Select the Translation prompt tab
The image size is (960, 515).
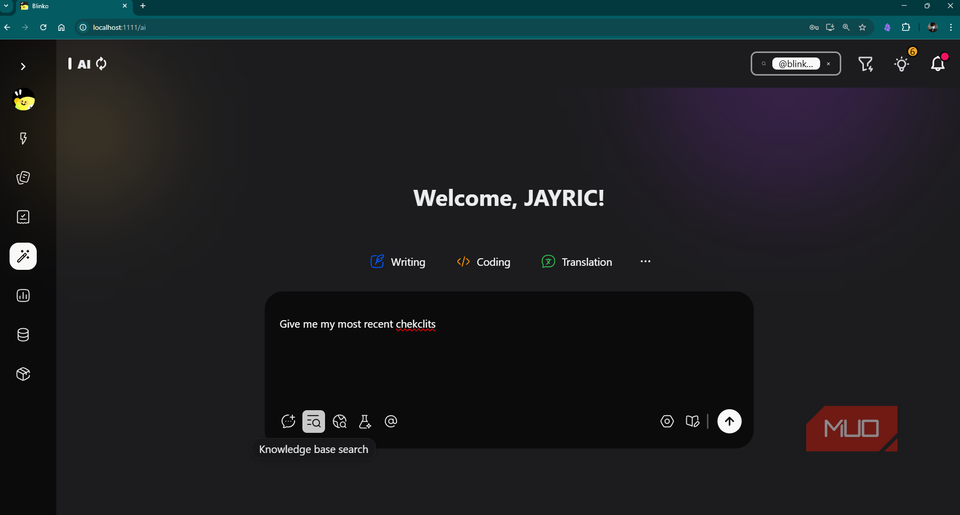(576, 262)
